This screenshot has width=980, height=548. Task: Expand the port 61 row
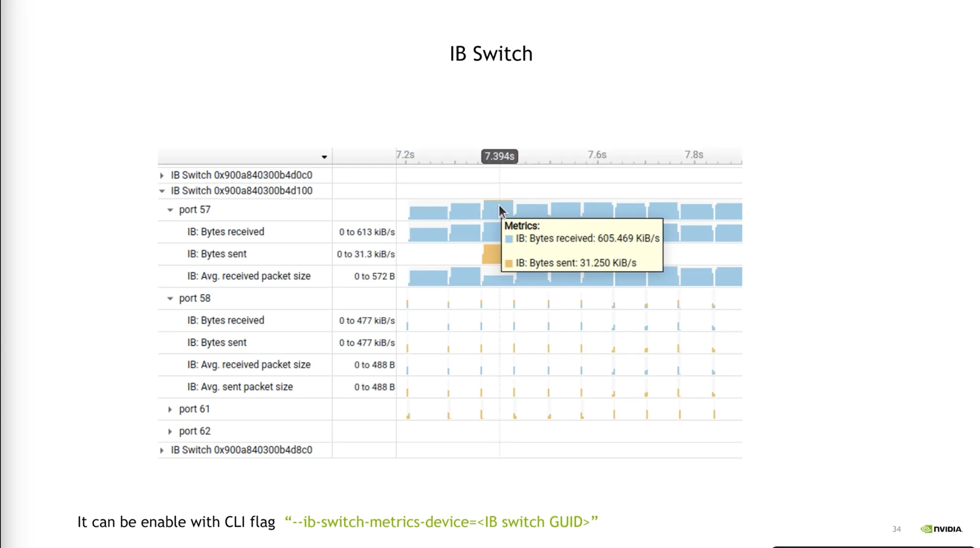click(170, 409)
